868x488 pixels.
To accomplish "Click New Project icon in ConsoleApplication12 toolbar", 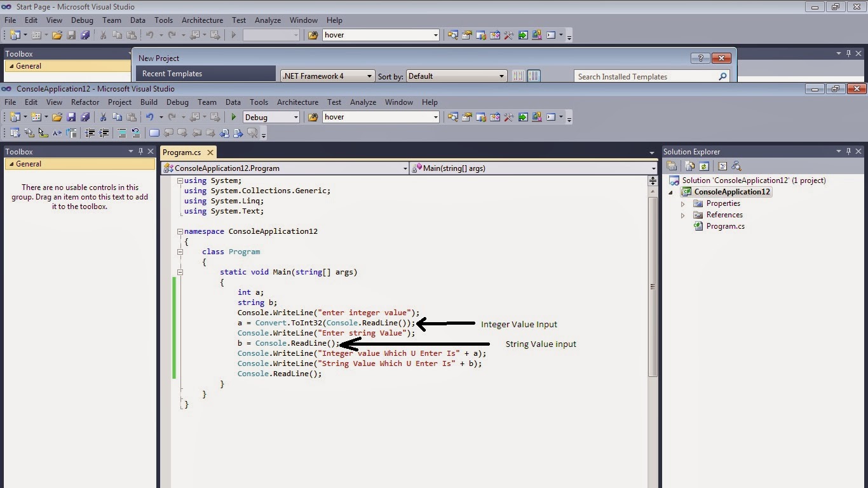I will click(15, 117).
